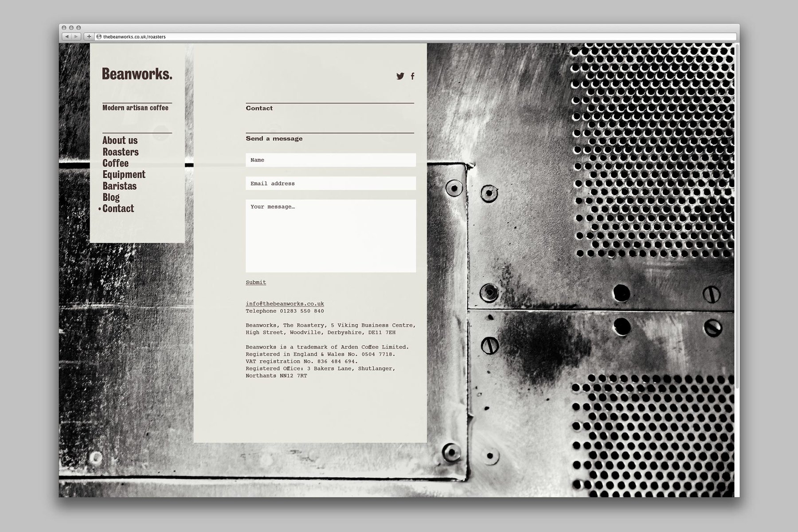The image size is (798, 532).
Task: Go to the Roasters section
Action: [x=120, y=152]
